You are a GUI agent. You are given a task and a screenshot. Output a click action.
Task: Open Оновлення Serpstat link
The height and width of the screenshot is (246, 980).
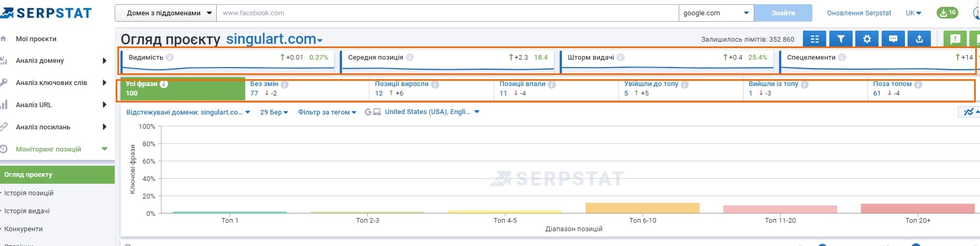[x=859, y=13]
